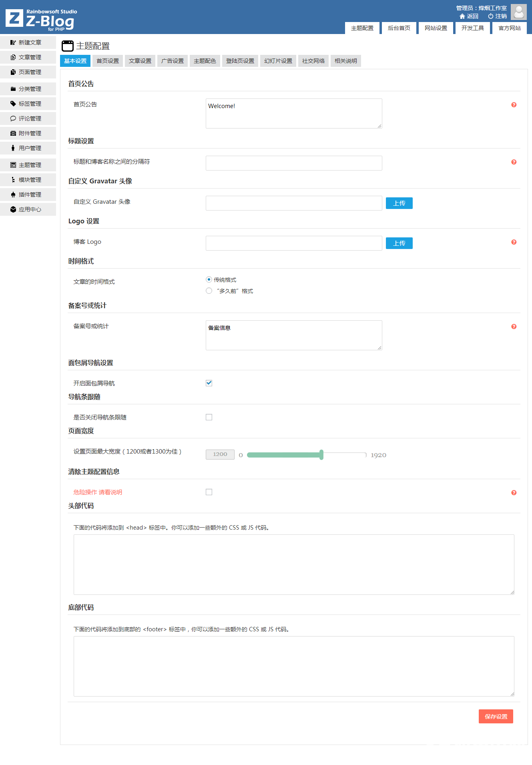Click 上传 for 博客 Logo
The height and width of the screenshot is (765, 532).
coord(399,243)
